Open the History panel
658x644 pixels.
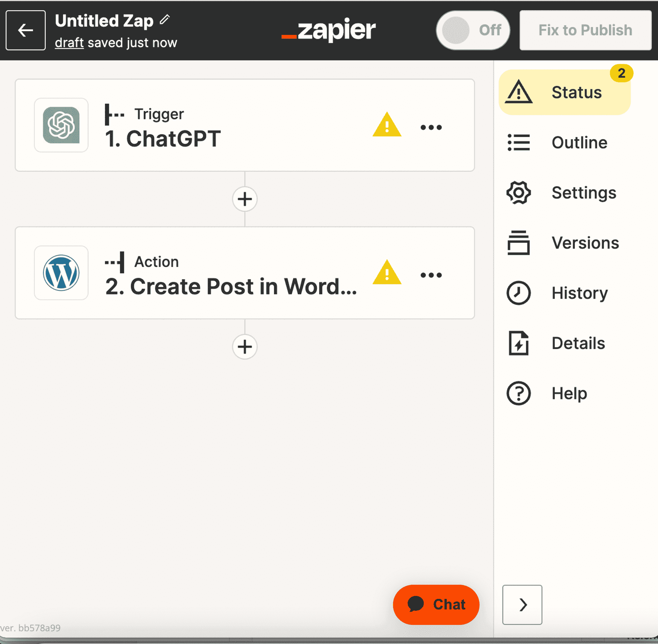click(x=564, y=293)
